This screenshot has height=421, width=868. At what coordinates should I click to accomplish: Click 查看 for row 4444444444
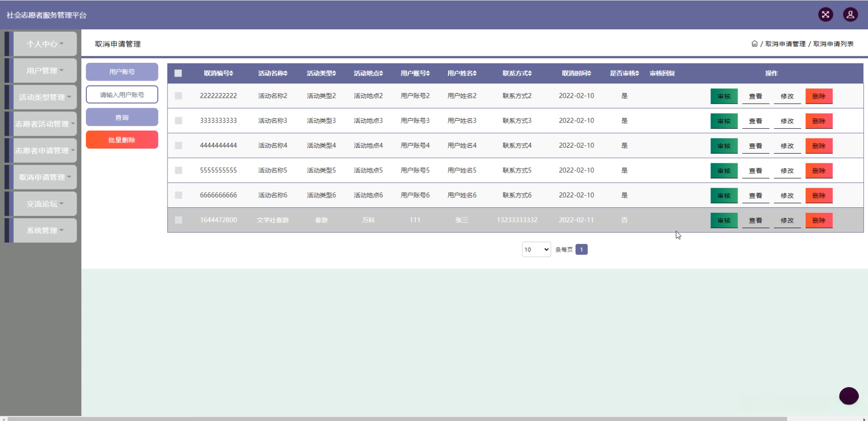pyautogui.click(x=756, y=146)
